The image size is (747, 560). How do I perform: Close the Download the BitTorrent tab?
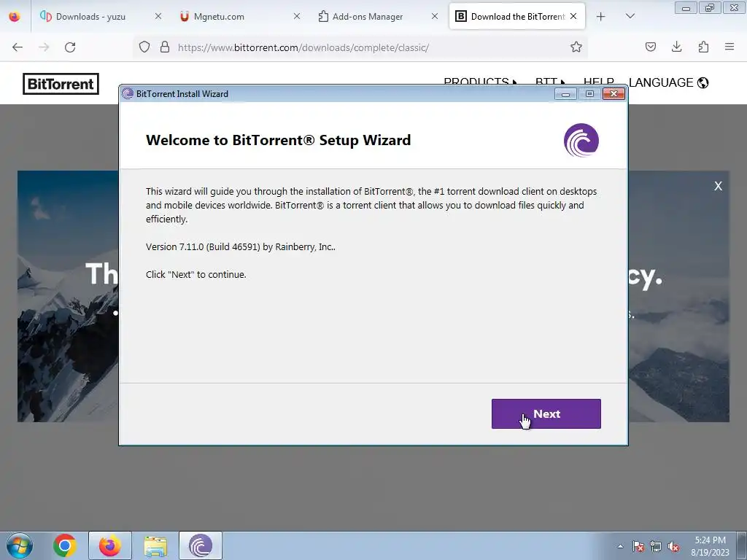(573, 16)
